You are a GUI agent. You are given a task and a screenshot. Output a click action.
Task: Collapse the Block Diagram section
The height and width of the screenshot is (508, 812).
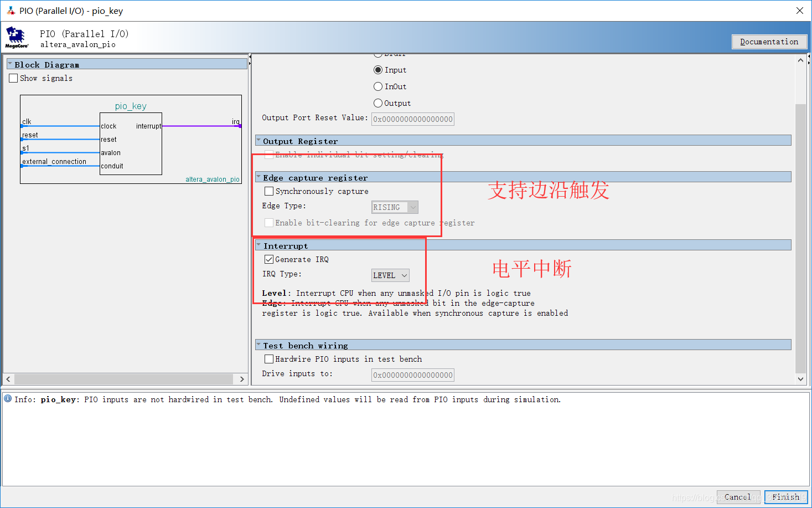[x=10, y=64]
